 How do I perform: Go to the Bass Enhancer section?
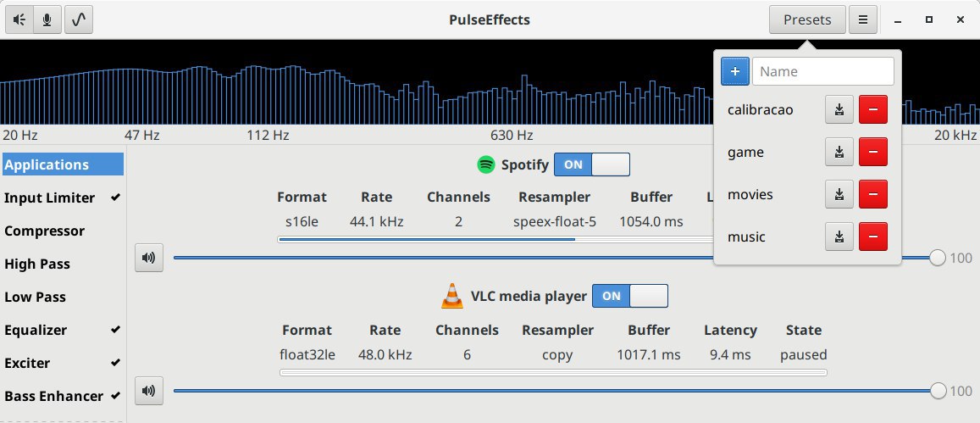(x=54, y=396)
